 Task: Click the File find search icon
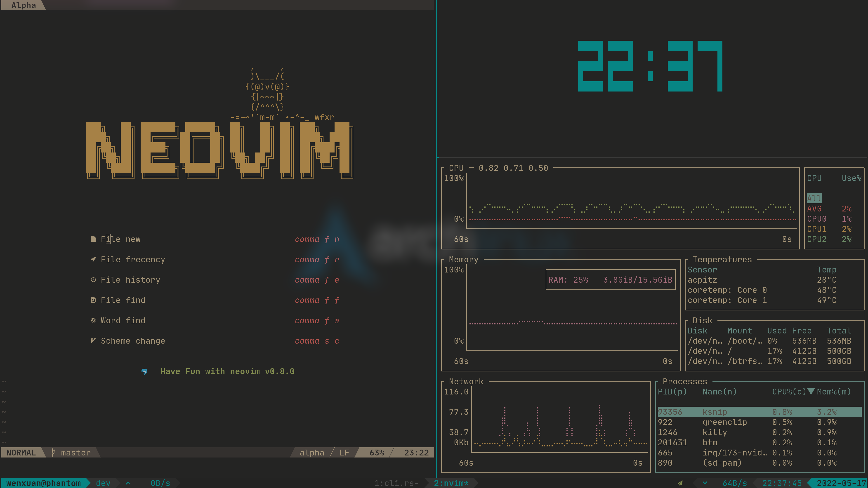93,300
